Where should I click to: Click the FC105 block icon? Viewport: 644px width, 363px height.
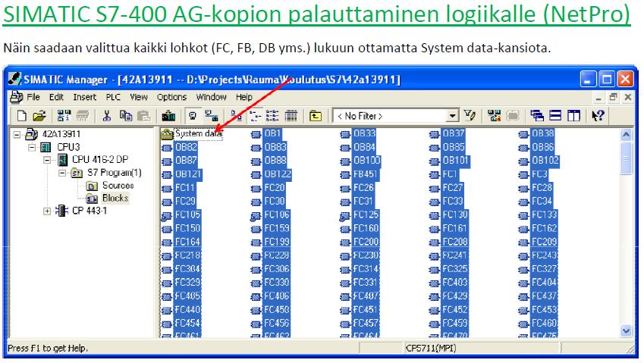166,215
